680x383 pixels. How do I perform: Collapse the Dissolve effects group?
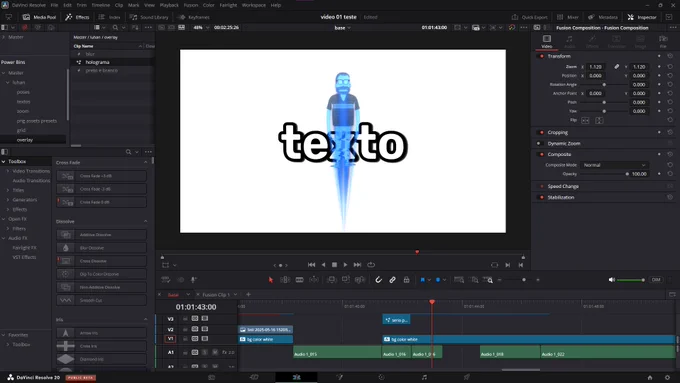pos(145,221)
